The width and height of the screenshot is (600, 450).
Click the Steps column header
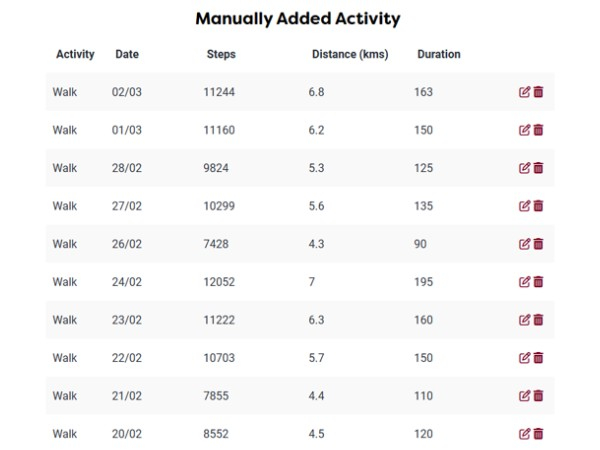[x=221, y=54]
